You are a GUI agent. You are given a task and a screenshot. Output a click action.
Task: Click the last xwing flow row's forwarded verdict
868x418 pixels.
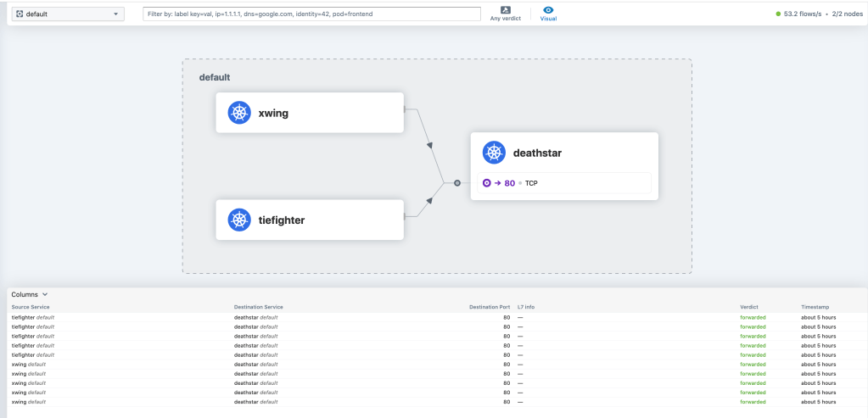click(x=753, y=401)
